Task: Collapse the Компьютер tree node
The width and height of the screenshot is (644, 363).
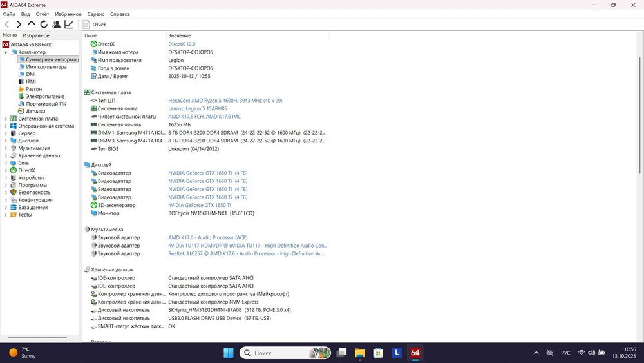Action: (5, 52)
